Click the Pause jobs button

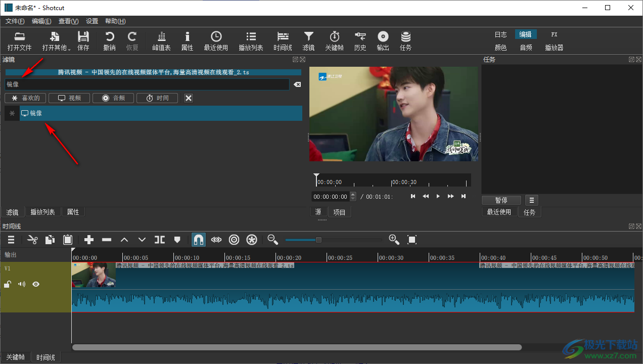501,200
